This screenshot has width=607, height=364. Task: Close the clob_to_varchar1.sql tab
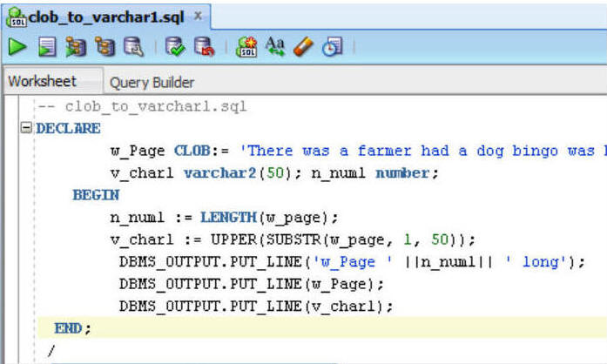click(198, 16)
